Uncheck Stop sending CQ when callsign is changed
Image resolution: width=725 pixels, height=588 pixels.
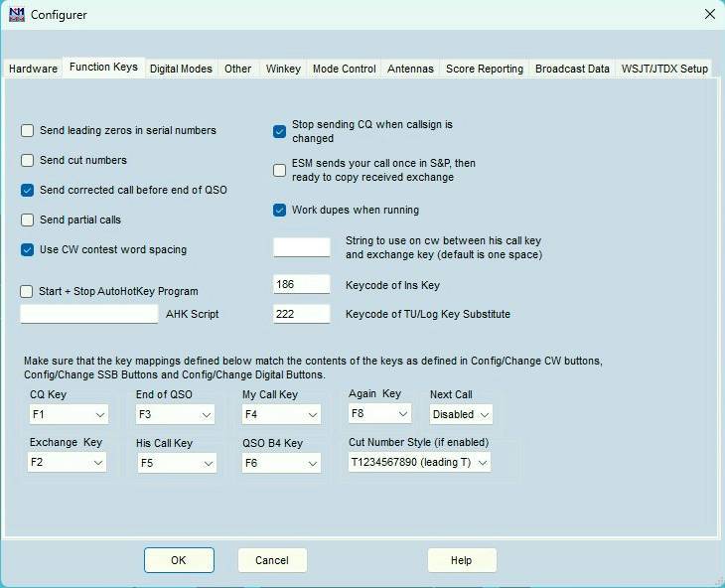[x=279, y=131]
